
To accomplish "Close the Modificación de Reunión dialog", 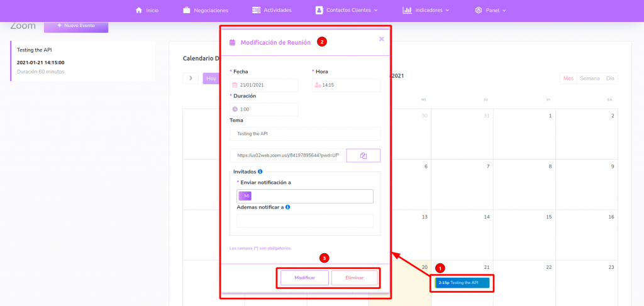I will 382,39.
